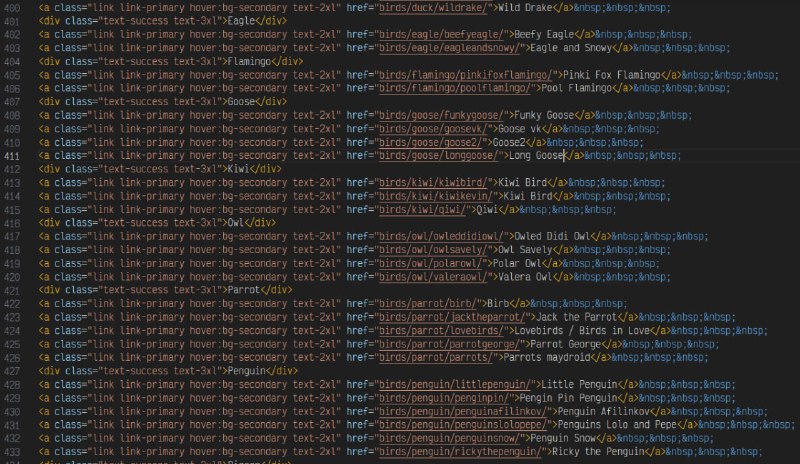Click the 'Flamingo' div heading text
The width and height of the screenshot is (800, 464).
249,62
